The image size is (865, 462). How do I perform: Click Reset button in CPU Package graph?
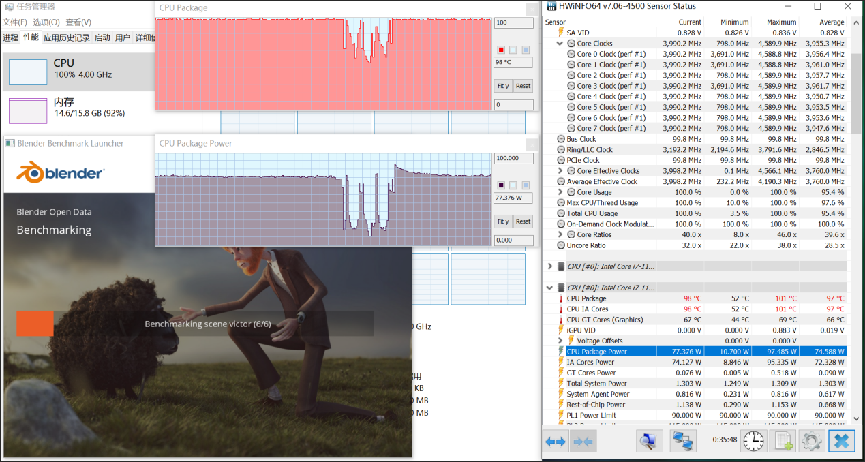(523, 86)
